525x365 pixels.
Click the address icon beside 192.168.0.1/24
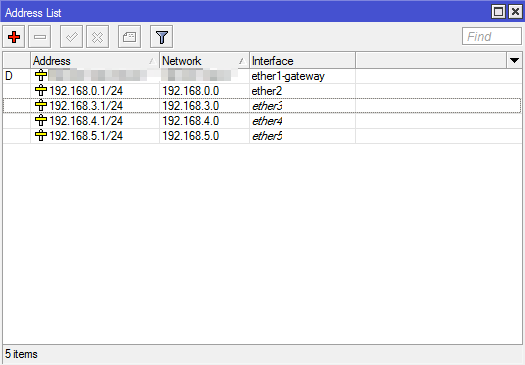pyautogui.click(x=41, y=90)
